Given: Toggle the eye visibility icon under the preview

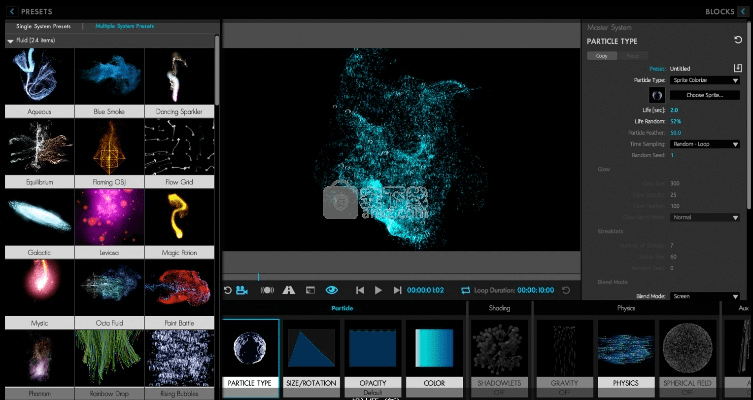Looking at the screenshot, I should coord(332,290).
